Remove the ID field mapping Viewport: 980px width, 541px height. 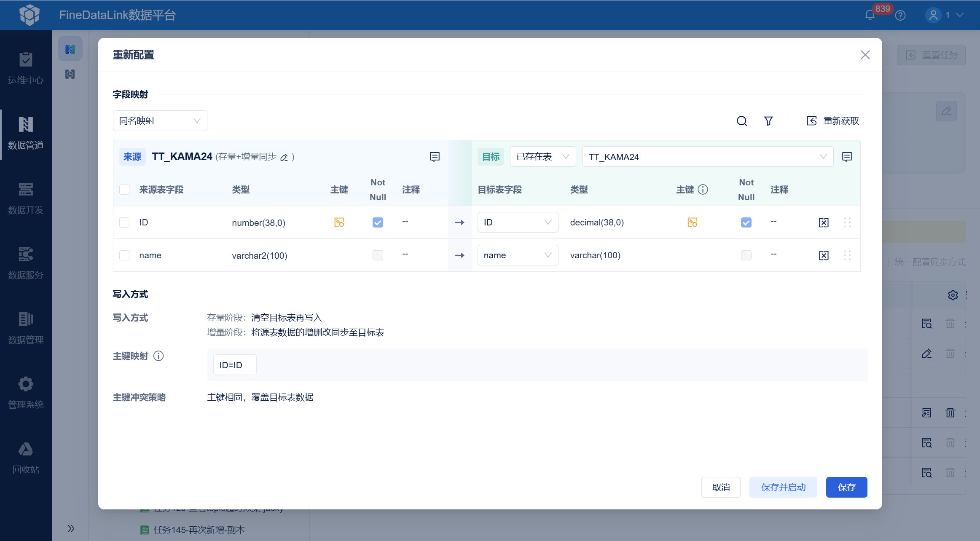click(824, 222)
